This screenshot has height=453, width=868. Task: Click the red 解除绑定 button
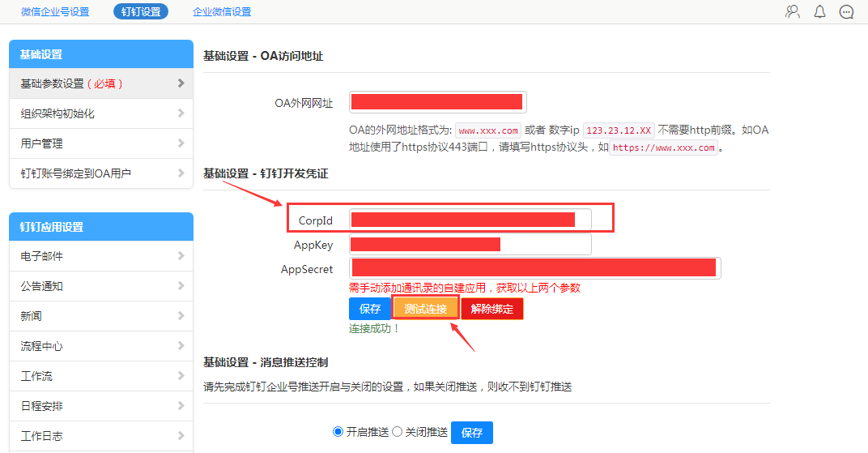click(491, 309)
